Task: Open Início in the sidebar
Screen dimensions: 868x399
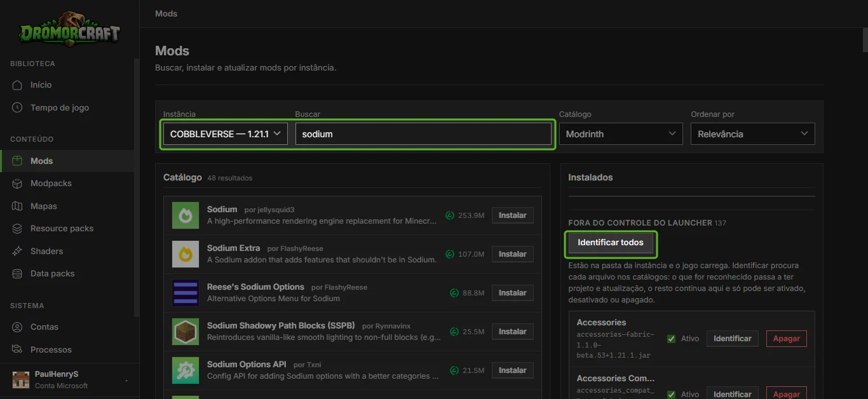Action: [x=67, y=85]
